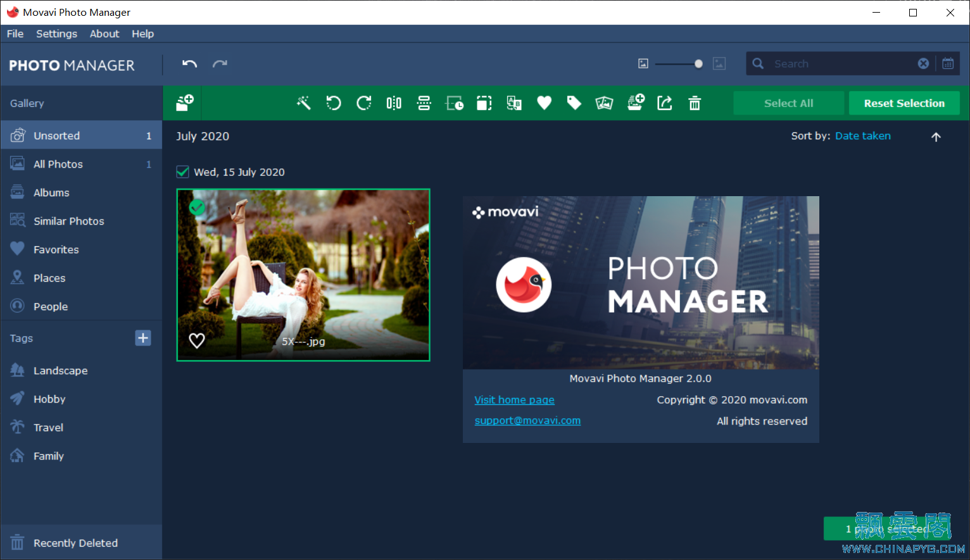Open the Help menu
The image size is (970, 560).
click(x=142, y=34)
